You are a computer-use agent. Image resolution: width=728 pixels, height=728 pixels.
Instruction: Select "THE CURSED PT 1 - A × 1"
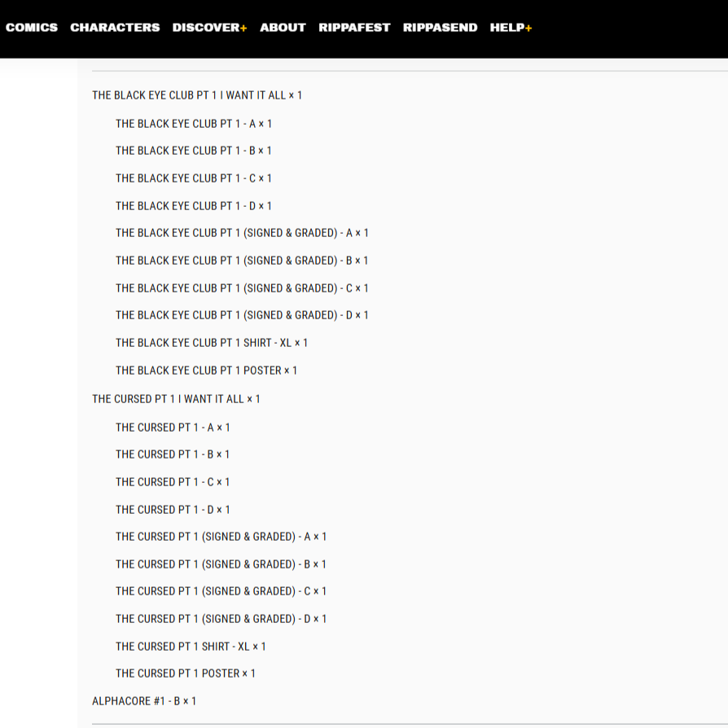[x=173, y=428]
